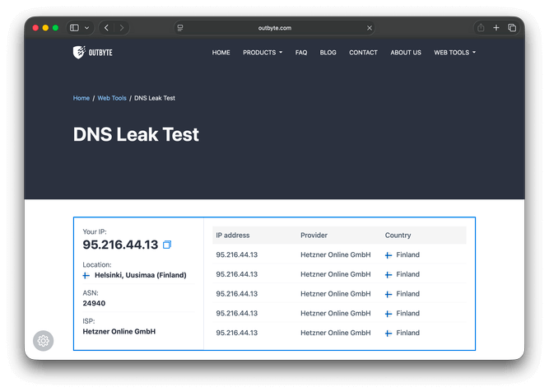Select the last table row IP address
This screenshot has width=549, height=392.
point(237,333)
